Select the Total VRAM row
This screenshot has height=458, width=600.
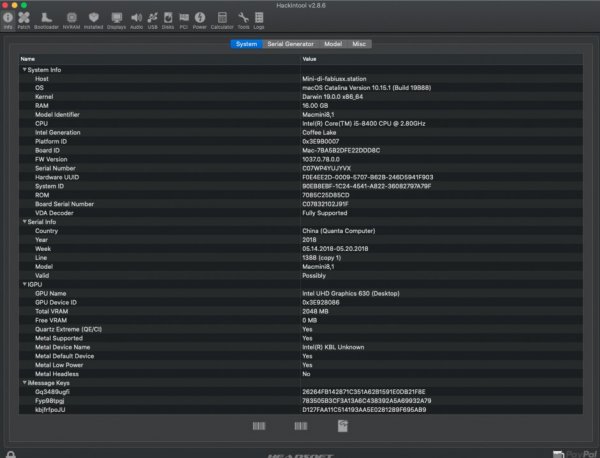(301, 311)
